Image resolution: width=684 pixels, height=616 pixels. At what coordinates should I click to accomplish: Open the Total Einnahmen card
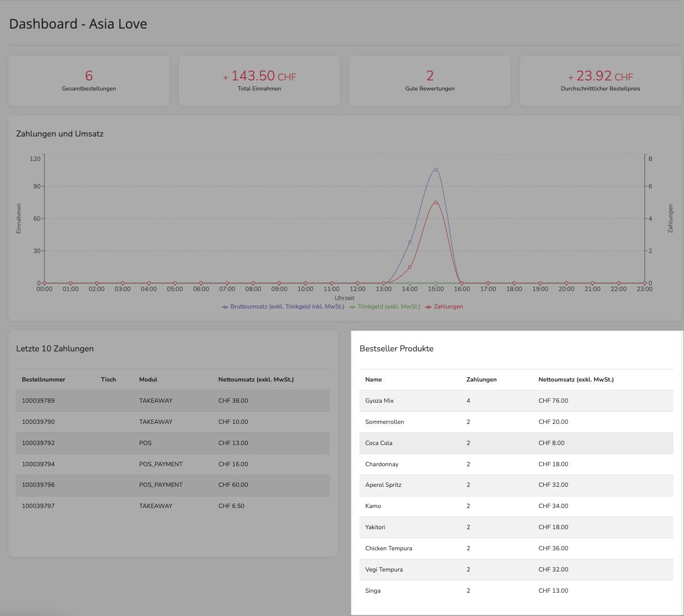pos(259,81)
